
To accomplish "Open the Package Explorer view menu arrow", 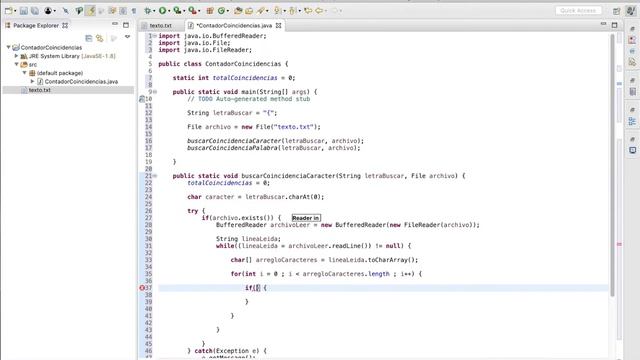I will point(127,37).
